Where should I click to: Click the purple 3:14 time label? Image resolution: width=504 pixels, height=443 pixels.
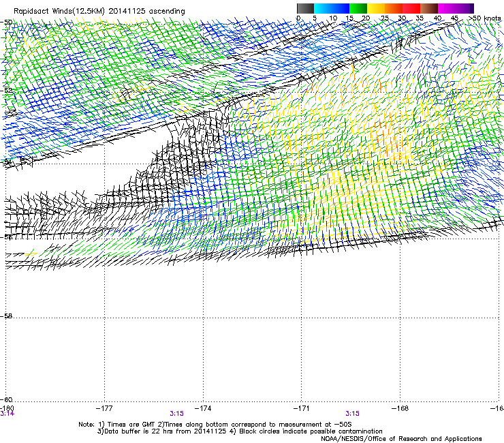(x=7, y=414)
